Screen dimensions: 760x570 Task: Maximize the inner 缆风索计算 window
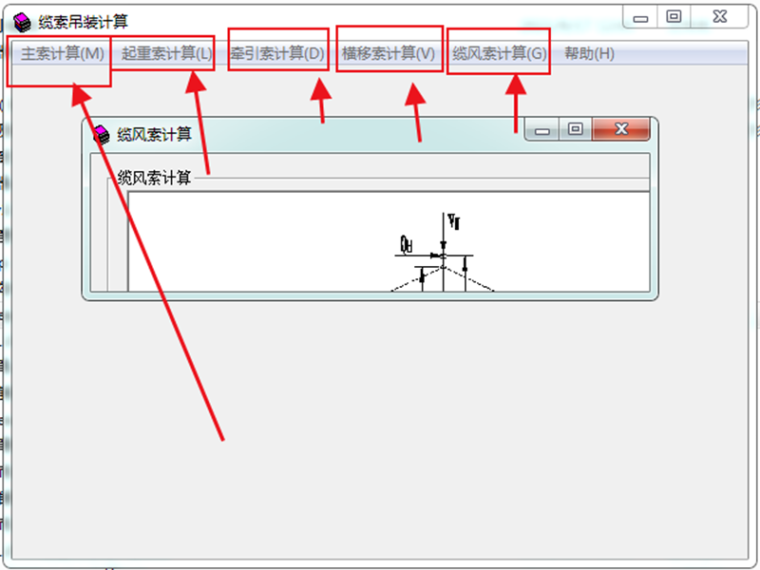click(575, 129)
